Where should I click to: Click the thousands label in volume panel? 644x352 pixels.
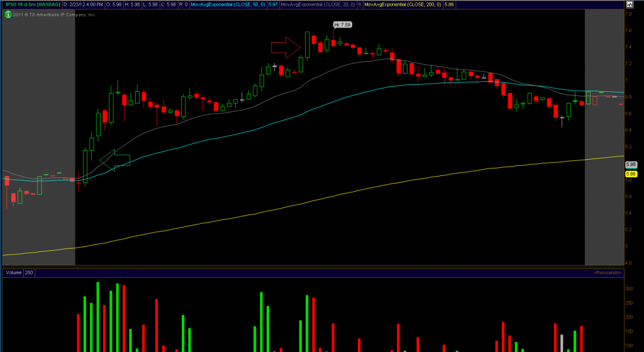608,273
